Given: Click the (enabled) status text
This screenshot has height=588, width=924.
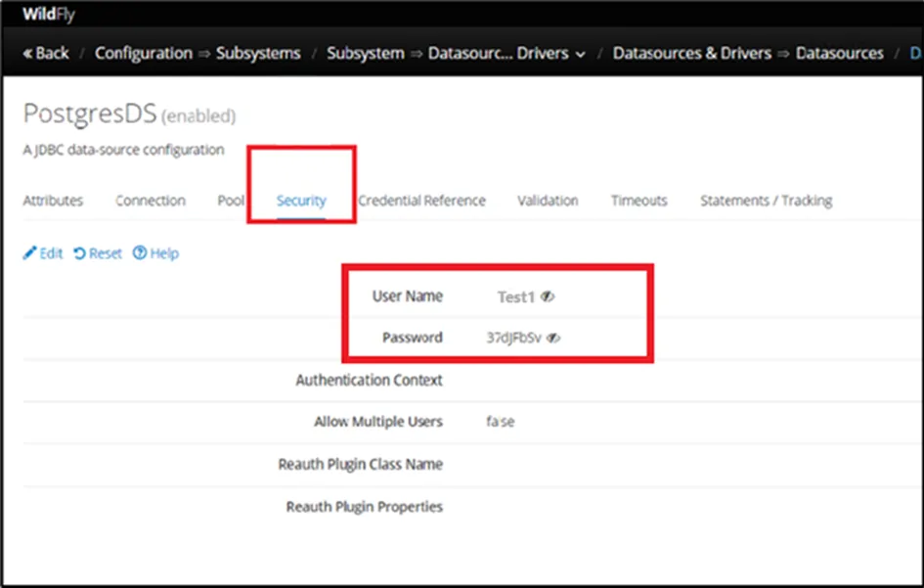Looking at the screenshot, I should point(198,116).
